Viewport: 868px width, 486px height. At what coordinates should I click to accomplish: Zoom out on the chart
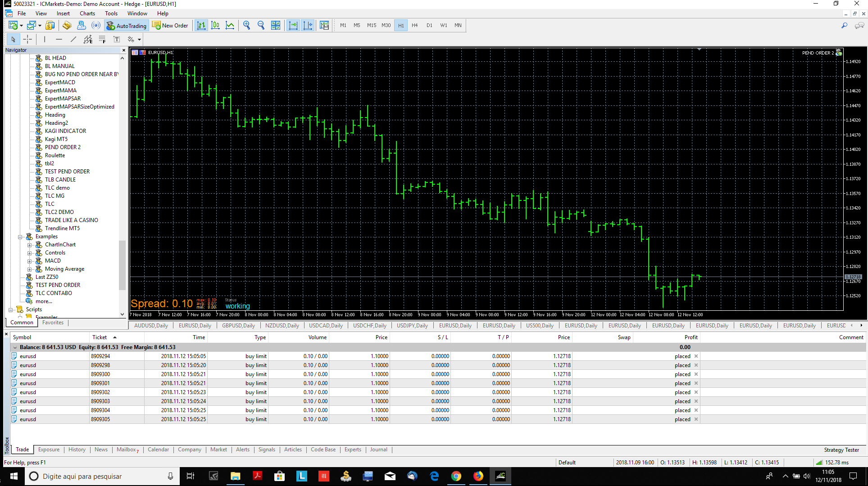tap(261, 26)
